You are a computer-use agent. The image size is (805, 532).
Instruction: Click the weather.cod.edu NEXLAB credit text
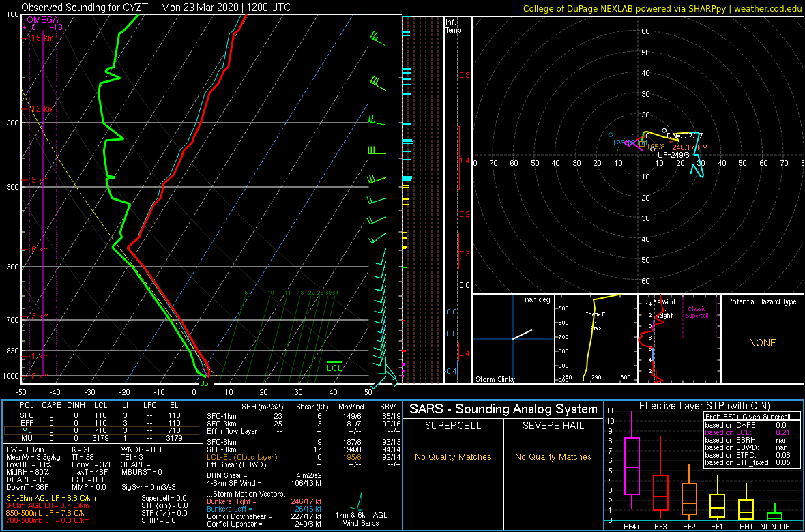click(x=662, y=8)
